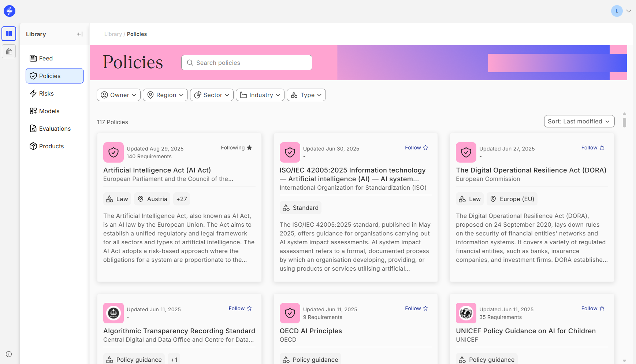This screenshot has height=364, width=636.
Task: Unfollow the Artificial Intelligence Act policy
Action: tap(236, 148)
